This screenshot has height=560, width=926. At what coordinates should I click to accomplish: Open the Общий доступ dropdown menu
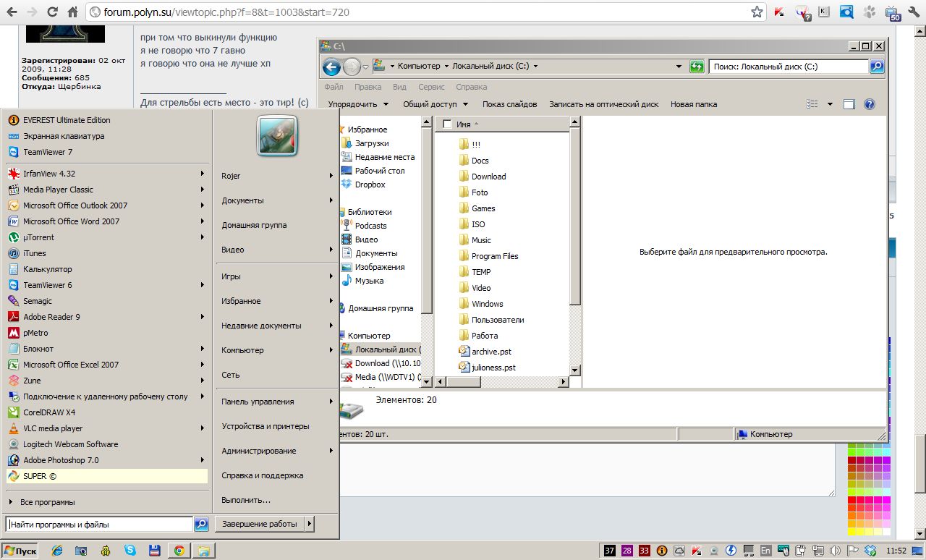[x=435, y=104]
